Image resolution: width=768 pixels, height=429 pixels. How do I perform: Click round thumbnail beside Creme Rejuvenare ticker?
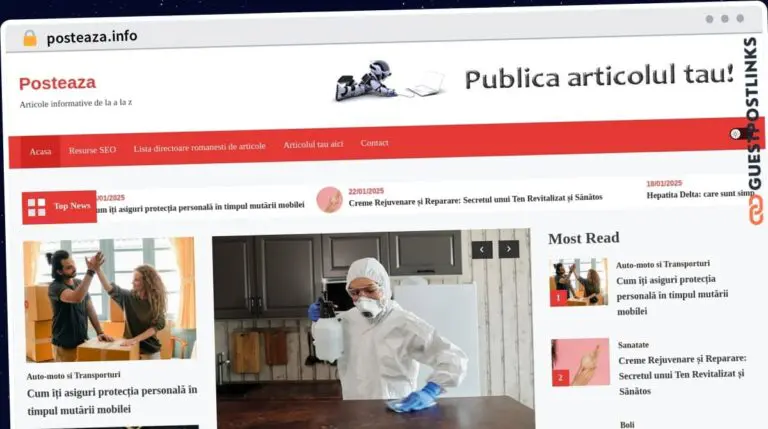point(329,200)
